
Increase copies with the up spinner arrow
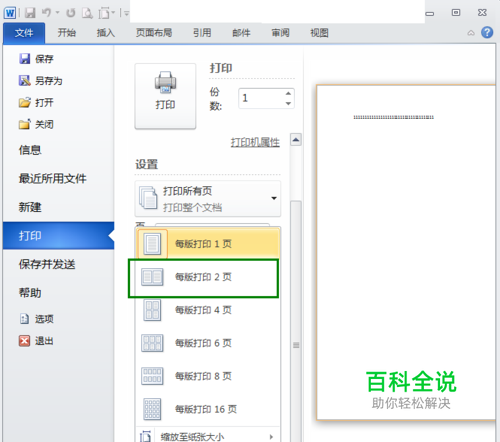[289, 93]
